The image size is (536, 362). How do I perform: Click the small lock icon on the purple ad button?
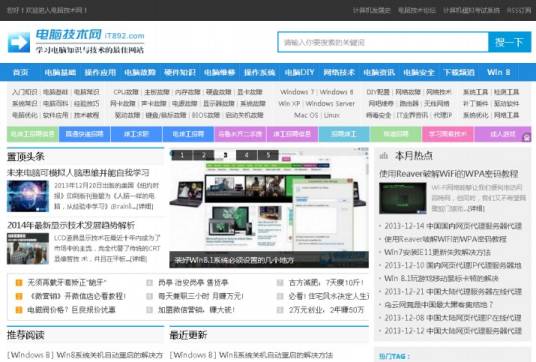coord(527,137)
